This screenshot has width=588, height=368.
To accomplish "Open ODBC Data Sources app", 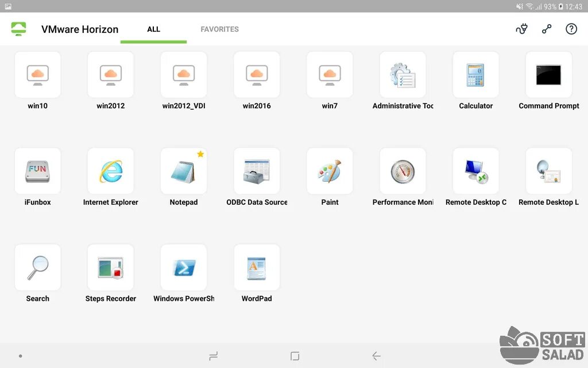I will coord(257,171).
